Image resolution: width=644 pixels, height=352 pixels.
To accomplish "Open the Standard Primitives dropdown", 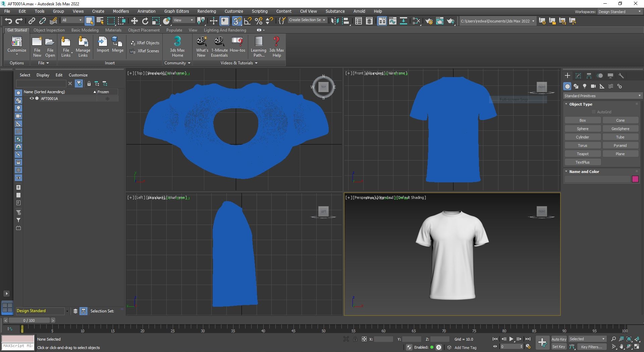I will pyautogui.click(x=602, y=96).
